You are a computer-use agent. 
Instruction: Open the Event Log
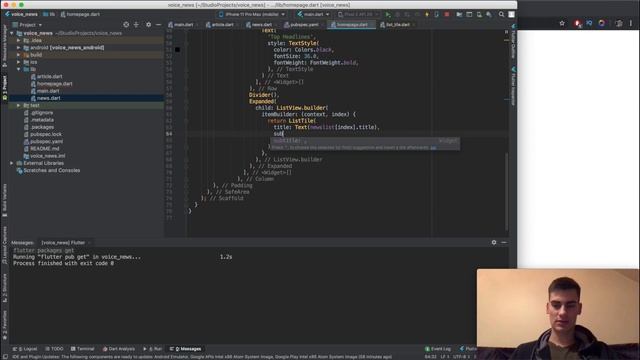click(x=438, y=349)
